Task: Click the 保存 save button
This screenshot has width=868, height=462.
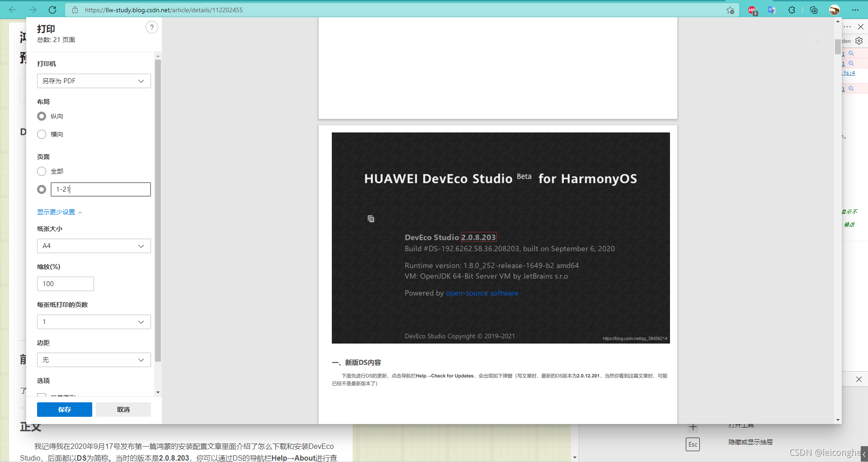Action: click(65, 410)
